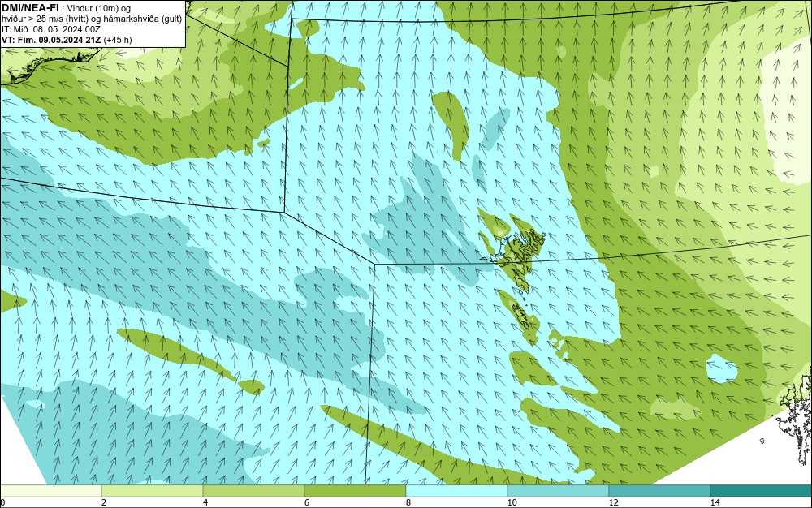The width and height of the screenshot is (812, 508).
Task: Click the legend scale label 14
Action: click(715, 502)
